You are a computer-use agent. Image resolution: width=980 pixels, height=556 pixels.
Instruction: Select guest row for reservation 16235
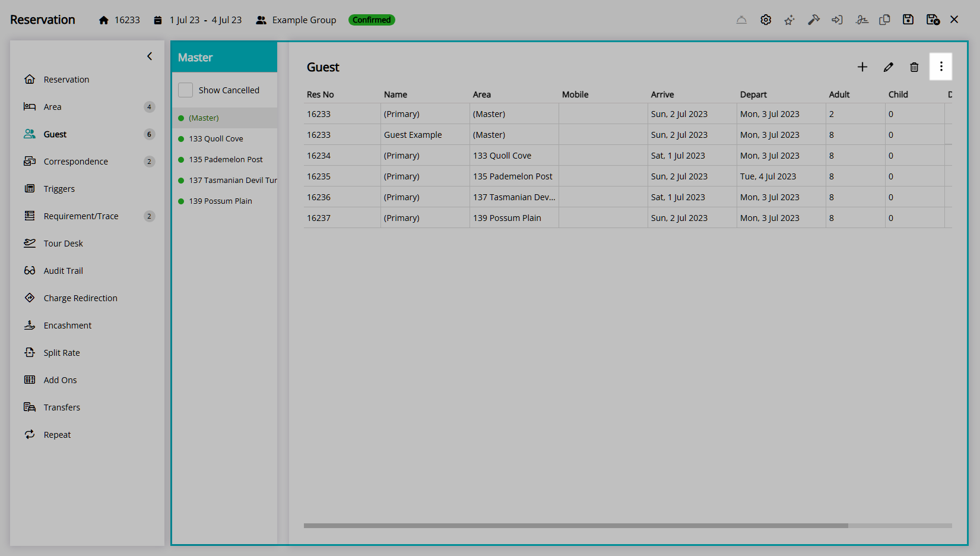tap(627, 176)
